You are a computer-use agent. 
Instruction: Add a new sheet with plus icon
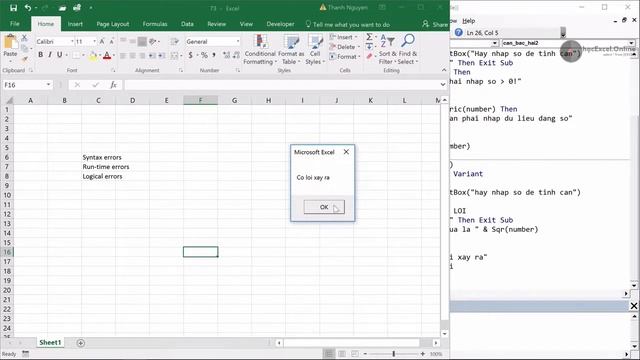[81, 343]
